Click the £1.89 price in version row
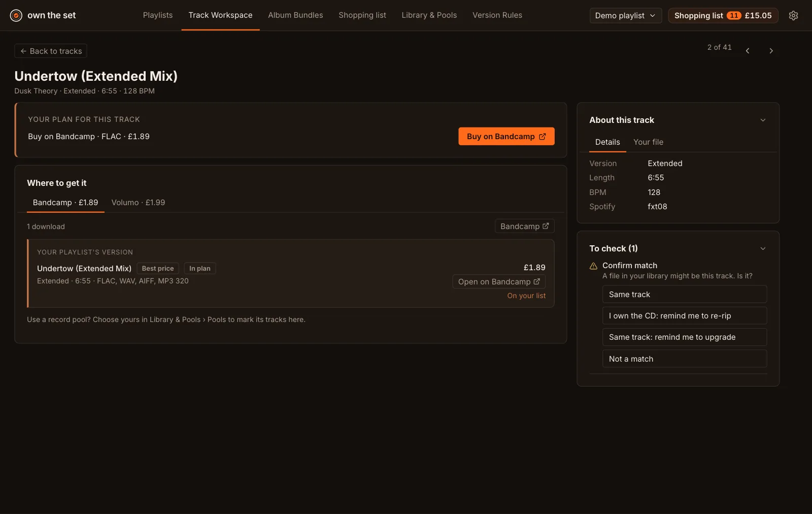This screenshot has height=514, width=812. (x=534, y=267)
